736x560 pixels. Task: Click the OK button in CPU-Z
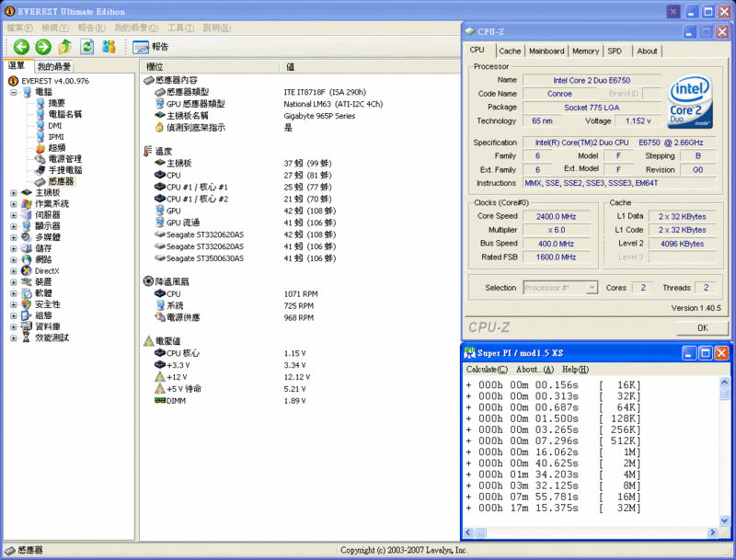point(702,327)
